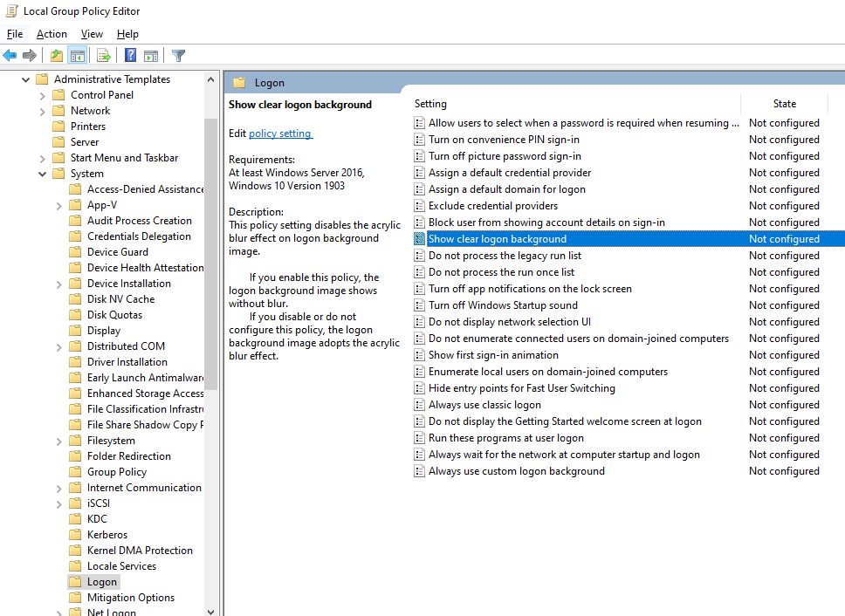Open the Action menu
This screenshot has width=845, height=616.
52,34
